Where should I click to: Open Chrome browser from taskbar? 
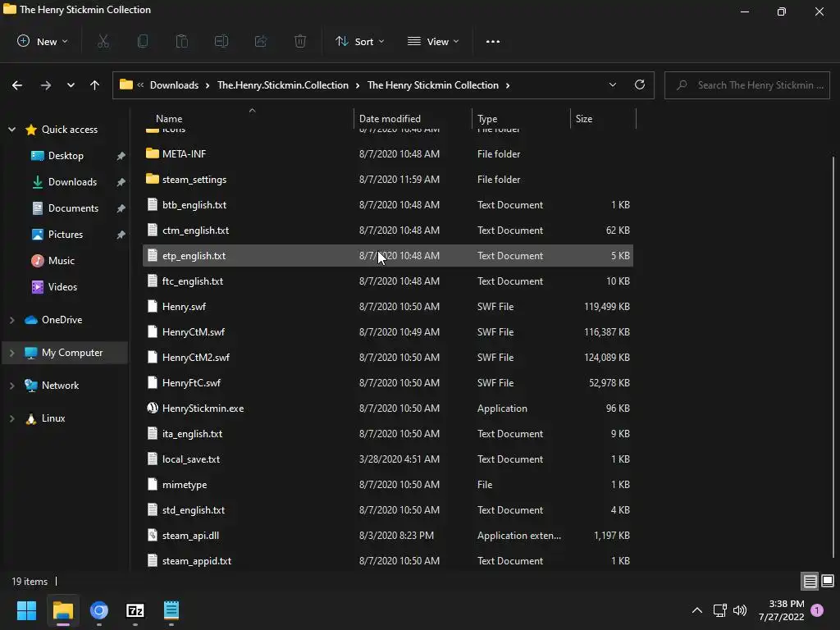[99, 610]
